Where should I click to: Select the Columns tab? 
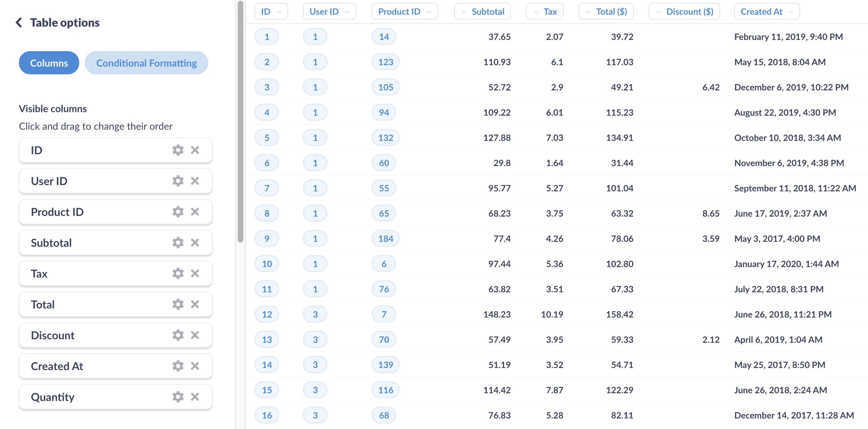point(49,63)
